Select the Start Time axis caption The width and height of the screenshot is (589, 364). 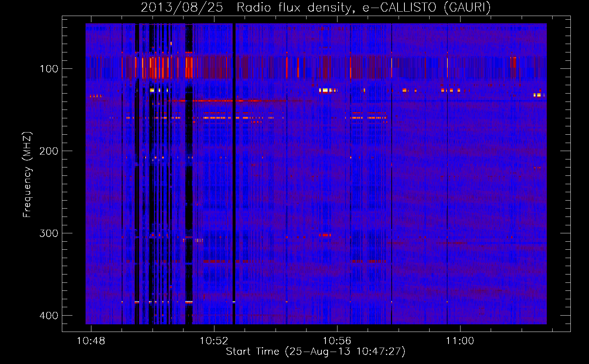pyautogui.click(x=316, y=352)
